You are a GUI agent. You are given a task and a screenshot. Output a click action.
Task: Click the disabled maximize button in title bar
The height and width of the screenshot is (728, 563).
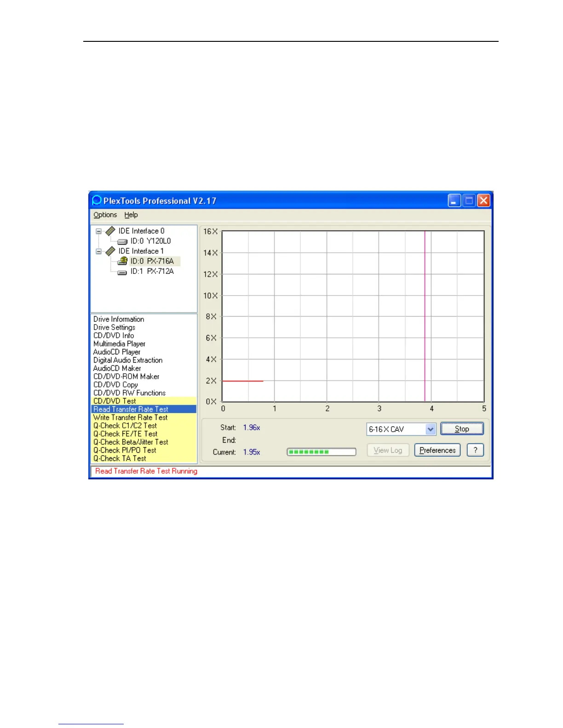(469, 200)
